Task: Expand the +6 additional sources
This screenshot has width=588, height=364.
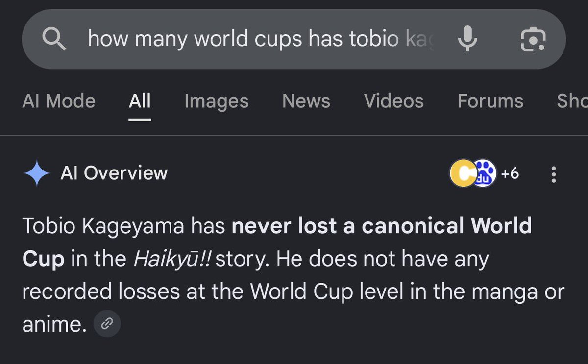Action: (510, 173)
